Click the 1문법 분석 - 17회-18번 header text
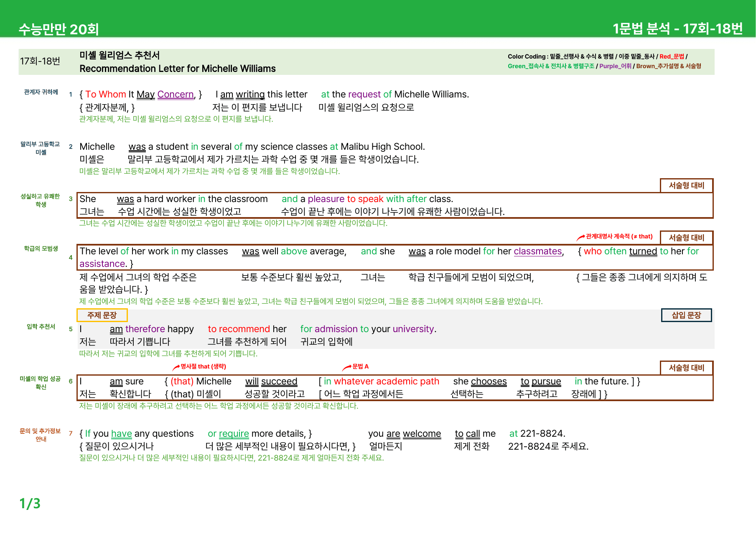 (x=677, y=28)
